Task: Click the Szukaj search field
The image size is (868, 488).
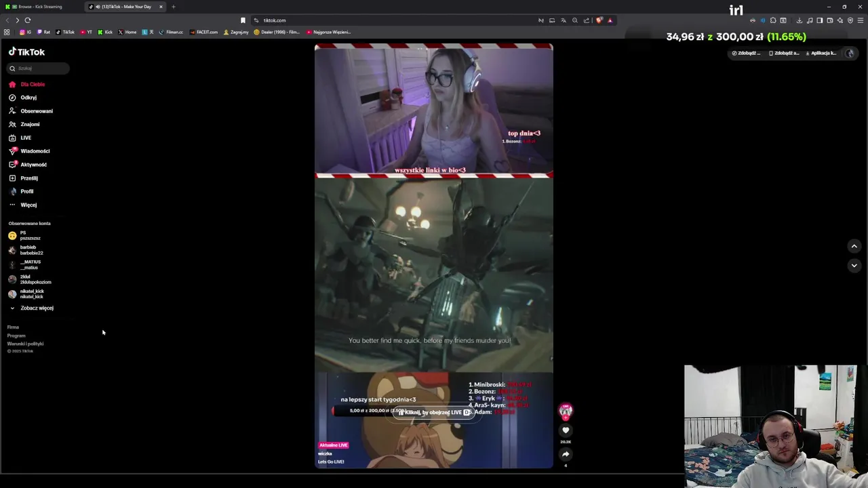Action: tap(38, 68)
